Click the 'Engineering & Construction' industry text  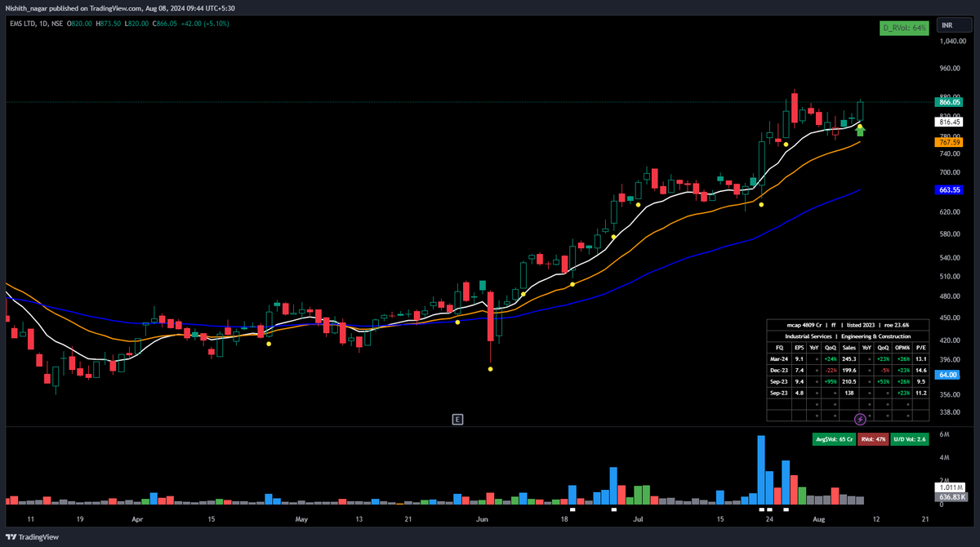[875, 336]
